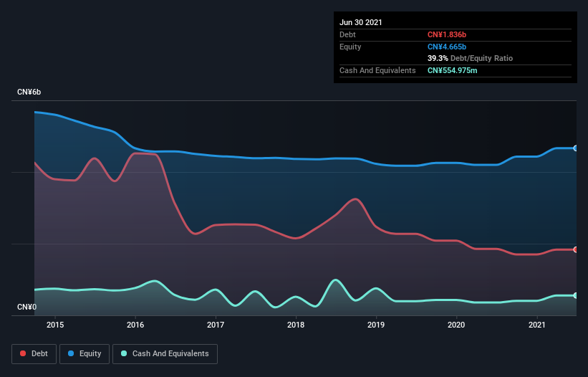Click the 2016 x-axis label
This screenshot has width=588, height=377.
point(135,325)
